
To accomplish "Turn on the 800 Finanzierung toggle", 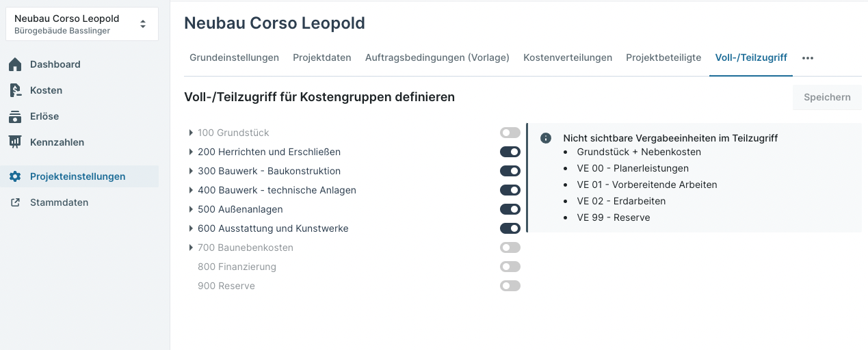I will (510, 267).
